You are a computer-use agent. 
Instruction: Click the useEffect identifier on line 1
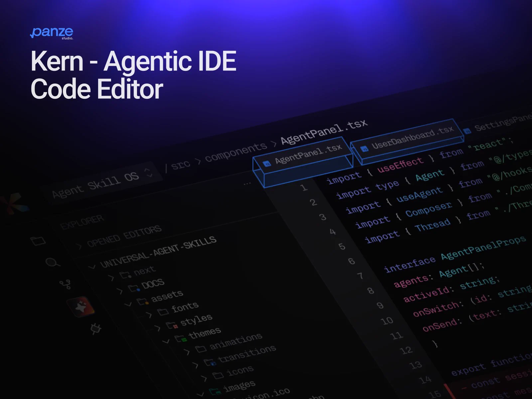400,164
